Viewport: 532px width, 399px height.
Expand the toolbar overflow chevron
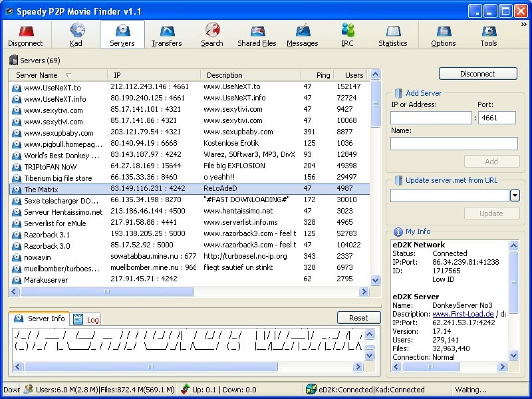pos(523,25)
